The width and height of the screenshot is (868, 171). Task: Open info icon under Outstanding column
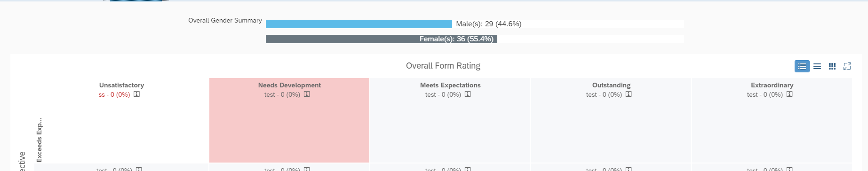pos(629,94)
